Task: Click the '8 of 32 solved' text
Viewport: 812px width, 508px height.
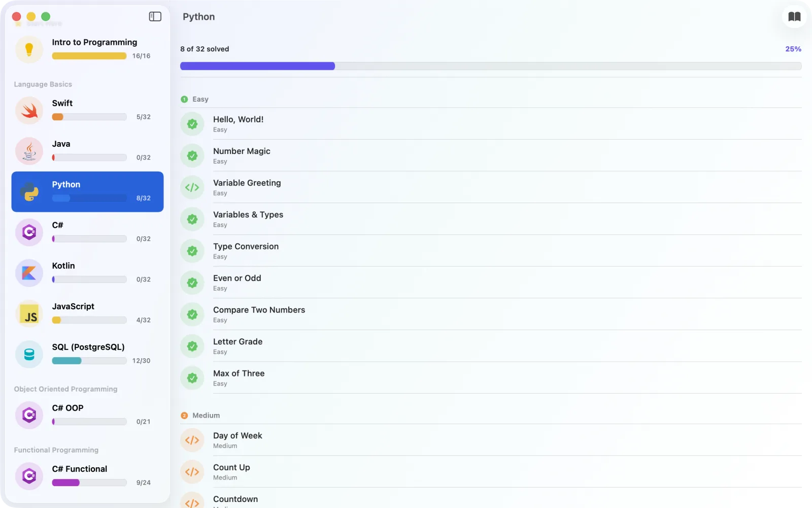Action: click(x=205, y=49)
